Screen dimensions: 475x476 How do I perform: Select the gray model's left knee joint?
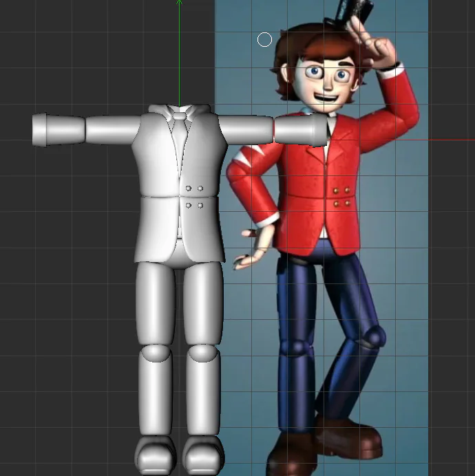tap(156, 353)
